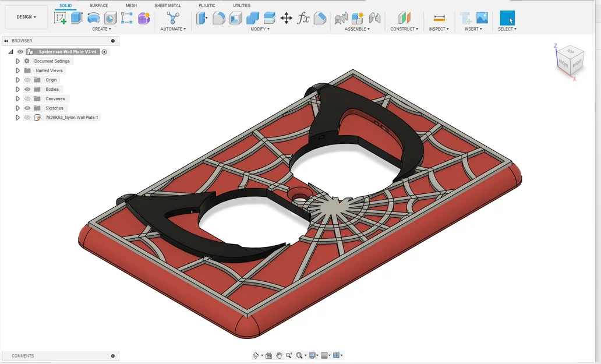Expand the Named Views node
This screenshot has width=601, height=364.
17,70
